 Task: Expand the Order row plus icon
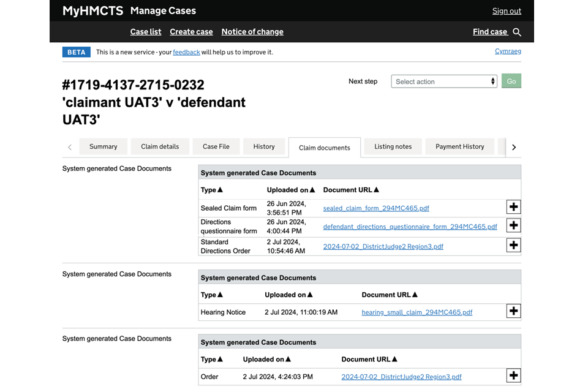(513, 375)
